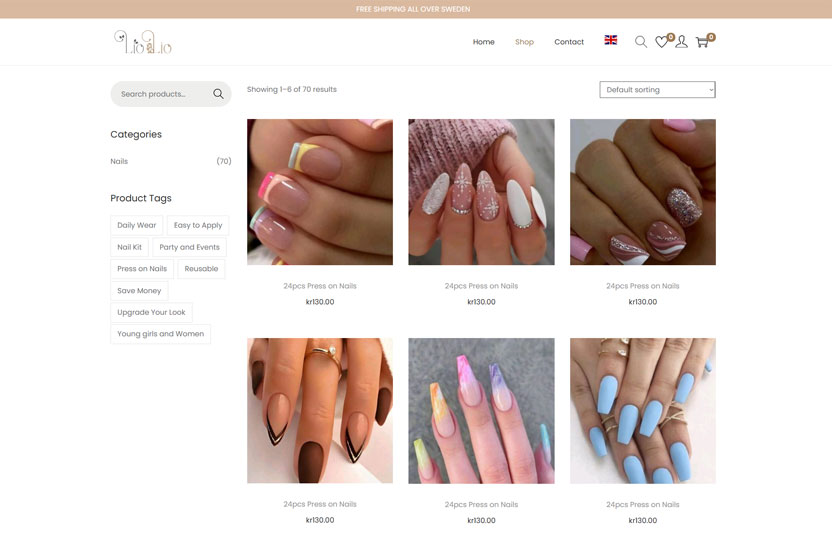Choose the Party and Events tag
The width and height of the screenshot is (832, 541).
(189, 247)
